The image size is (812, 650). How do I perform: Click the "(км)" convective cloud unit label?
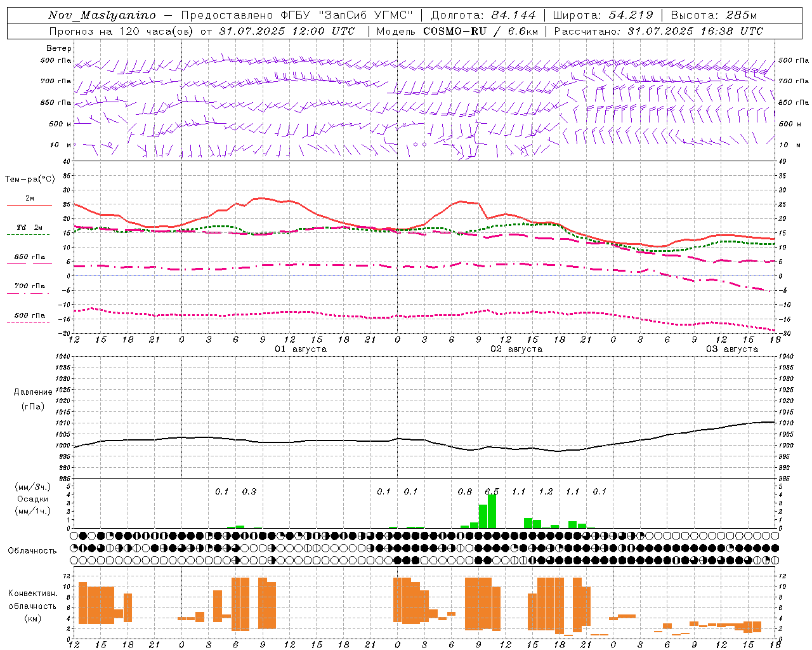(x=33, y=618)
